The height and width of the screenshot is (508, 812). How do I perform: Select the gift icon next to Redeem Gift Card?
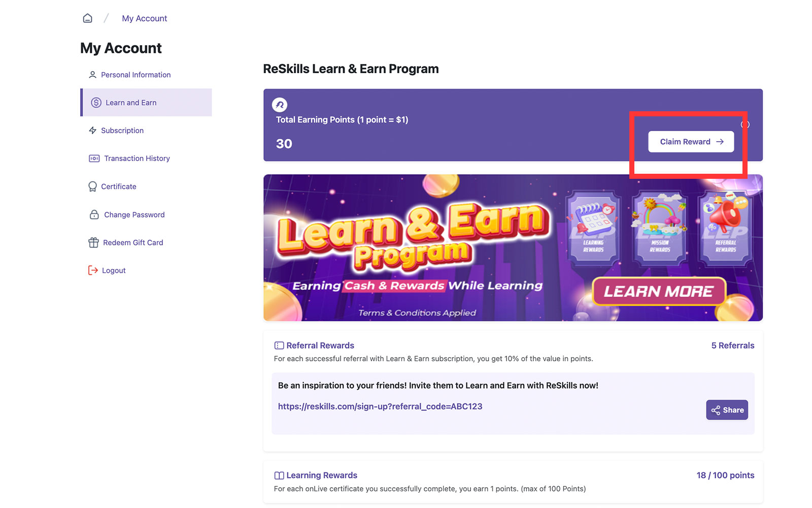[x=93, y=242]
